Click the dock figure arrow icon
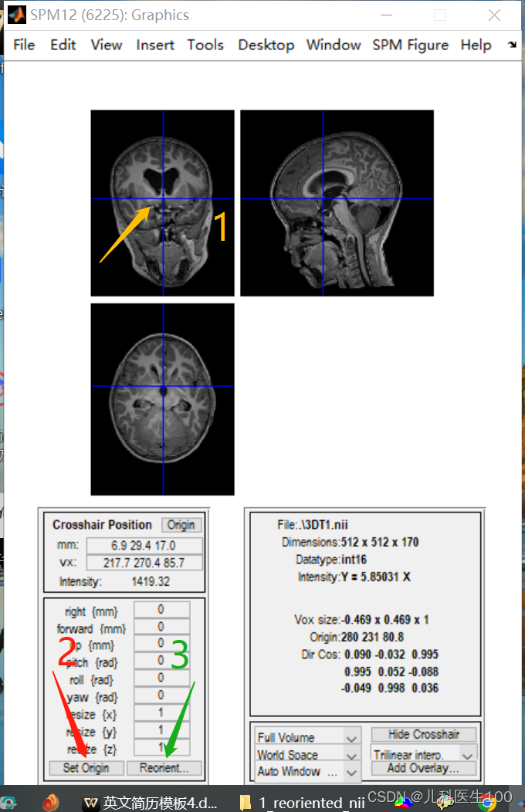525x812 pixels. click(512, 45)
